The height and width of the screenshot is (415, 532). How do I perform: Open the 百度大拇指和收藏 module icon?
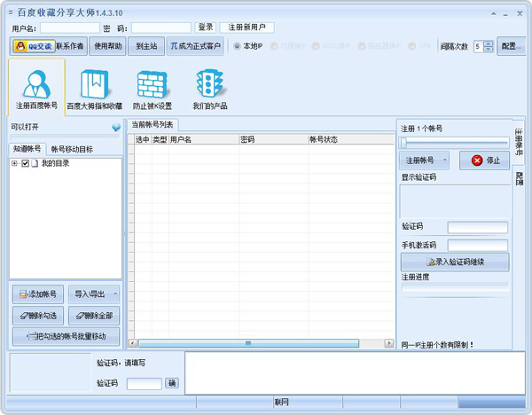tap(94, 88)
